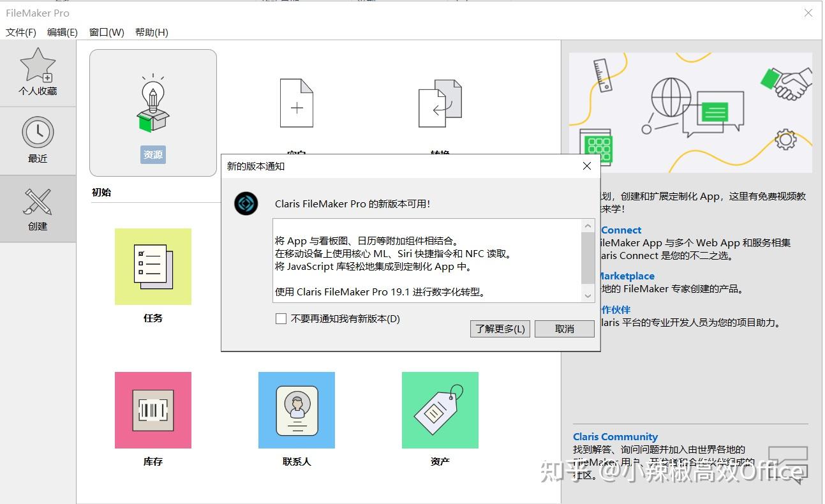Open the 窗口 menu

point(105,32)
